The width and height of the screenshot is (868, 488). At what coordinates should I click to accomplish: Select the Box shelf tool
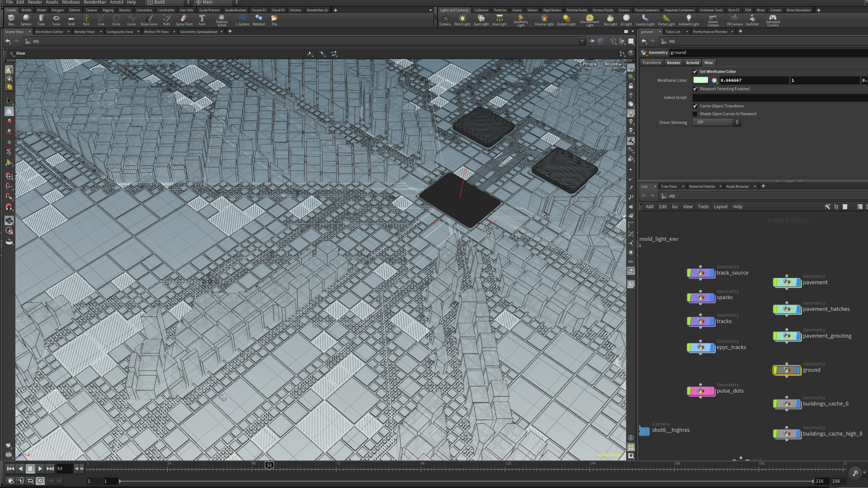[x=11, y=20]
